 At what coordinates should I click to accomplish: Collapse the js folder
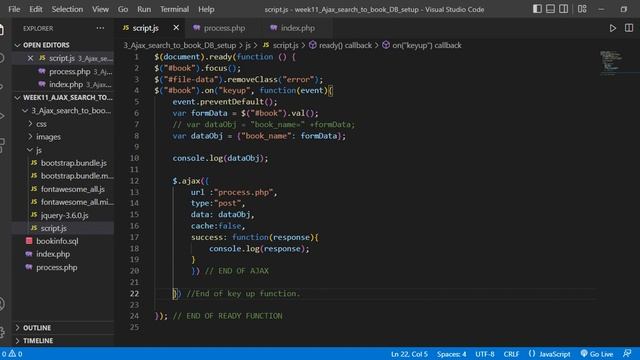[63, 150]
